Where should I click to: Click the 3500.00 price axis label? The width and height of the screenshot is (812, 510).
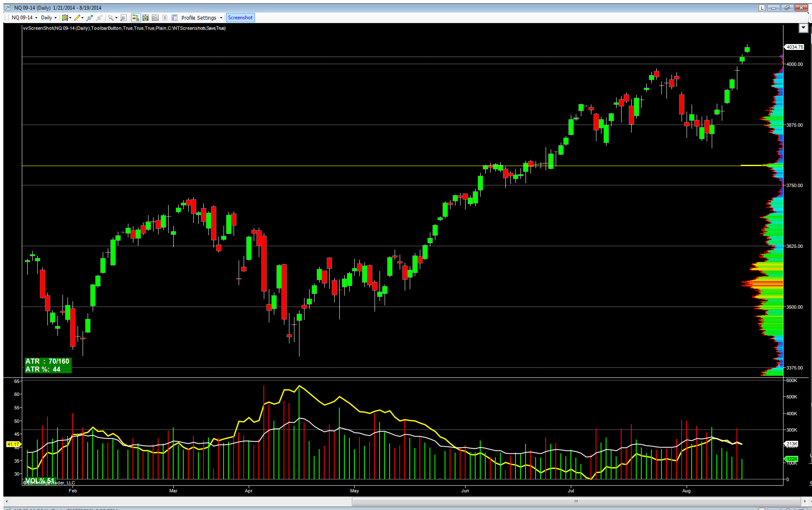794,307
